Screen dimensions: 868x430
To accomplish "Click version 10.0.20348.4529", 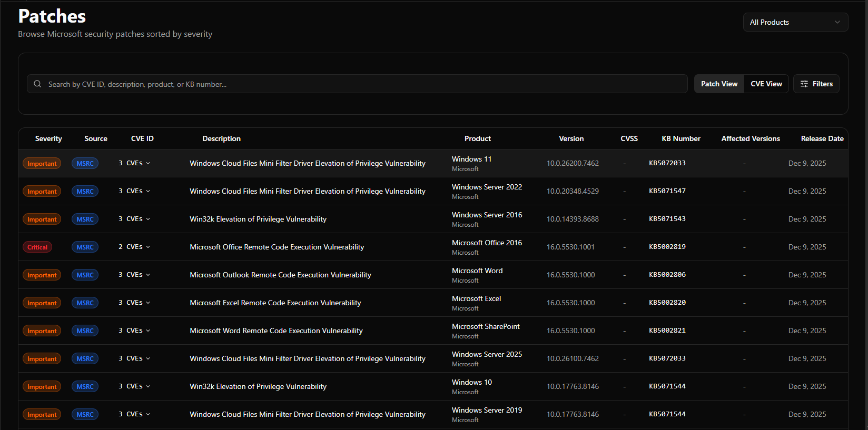I will point(573,191).
